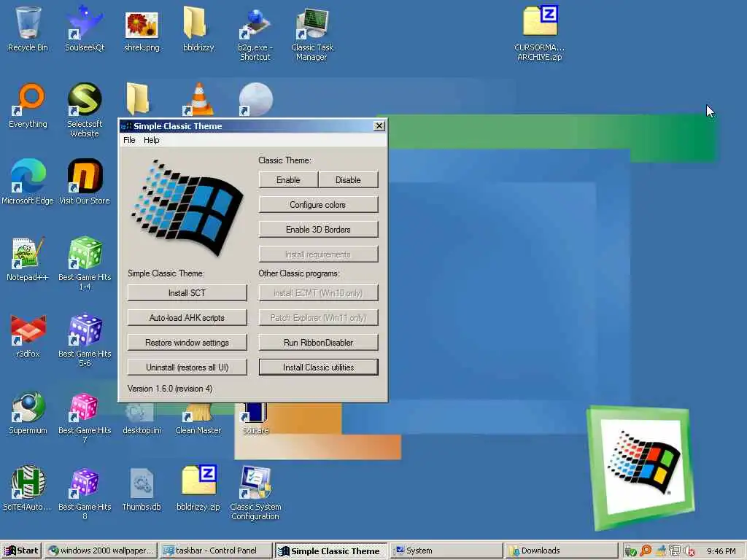
Task: Click the muted speaker tray icon
Action: (689, 551)
